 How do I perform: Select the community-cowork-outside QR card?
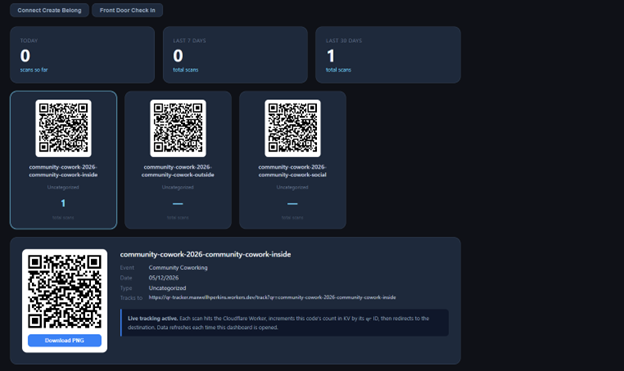tap(178, 160)
